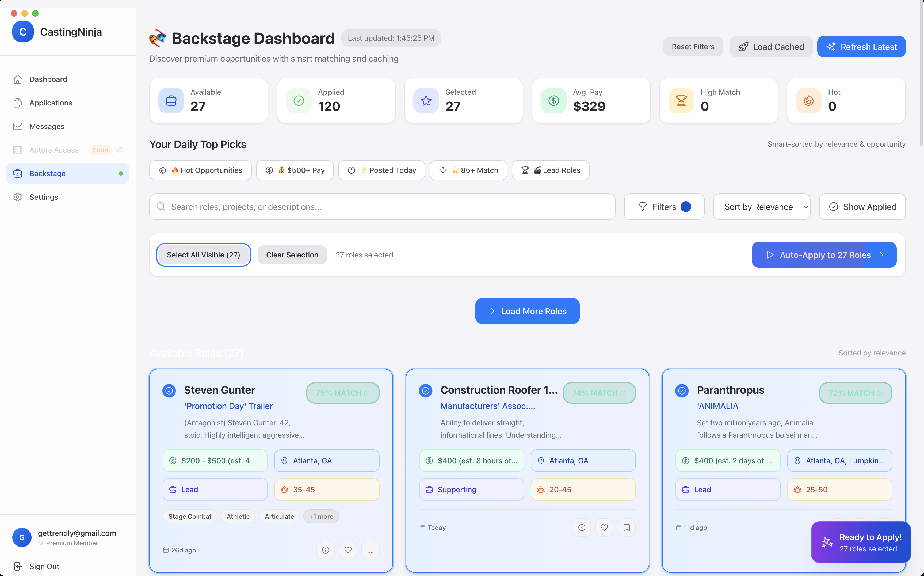Click Refresh Latest button
Image resolution: width=924 pixels, height=576 pixels.
(861, 47)
